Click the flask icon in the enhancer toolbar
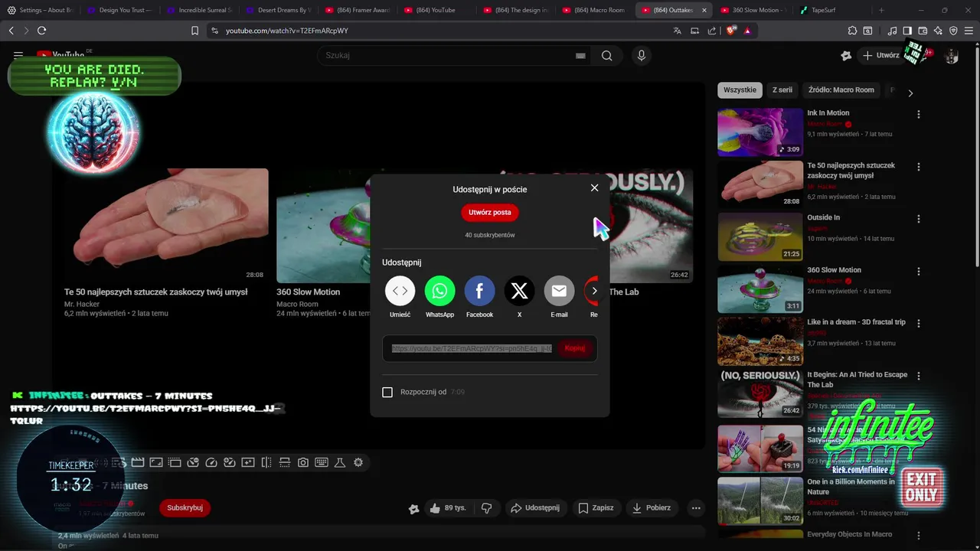The width and height of the screenshot is (980, 551). pyautogui.click(x=340, y=462)
